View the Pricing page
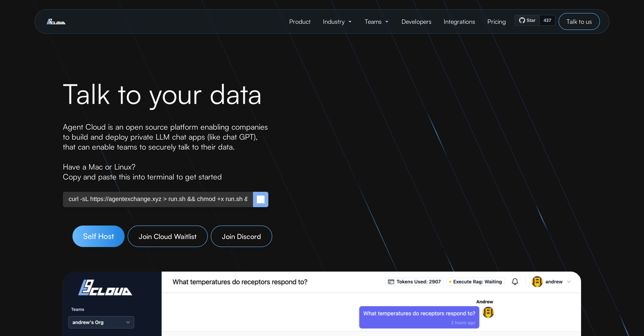Image resolution: width=644 pixels, height=336 pixels. pyautogui.click(x=497, y=21)
